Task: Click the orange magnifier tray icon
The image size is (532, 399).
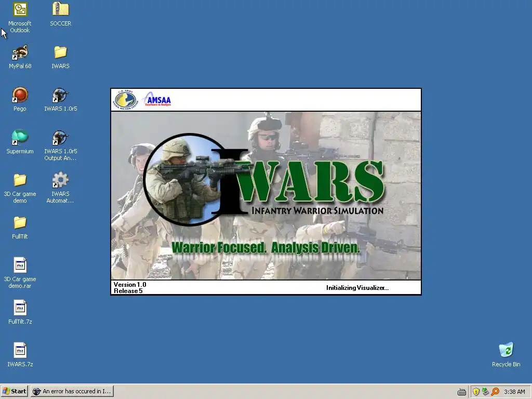Action: point(495,392)
